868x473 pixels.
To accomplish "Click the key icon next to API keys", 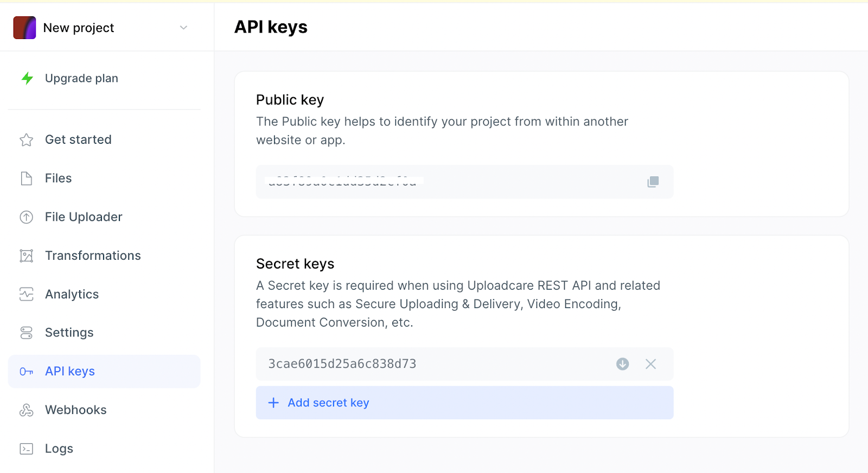I will click(26, 371).
